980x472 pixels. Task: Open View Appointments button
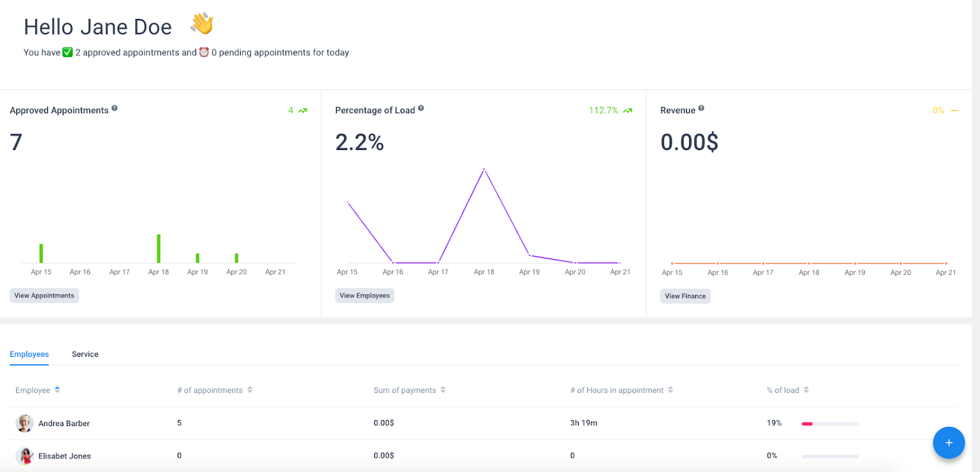coord(44,296)
